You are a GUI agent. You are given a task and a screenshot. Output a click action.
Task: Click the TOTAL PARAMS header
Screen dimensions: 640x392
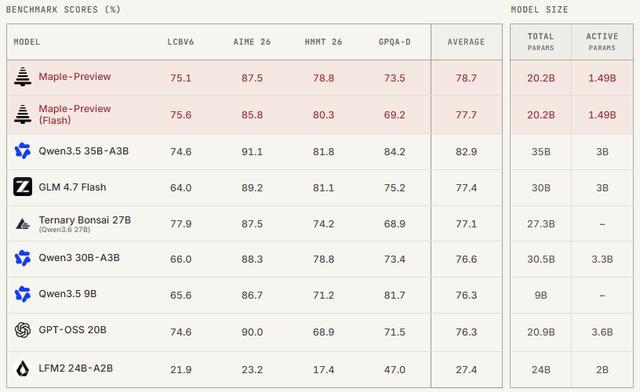[x=540, y=42]
